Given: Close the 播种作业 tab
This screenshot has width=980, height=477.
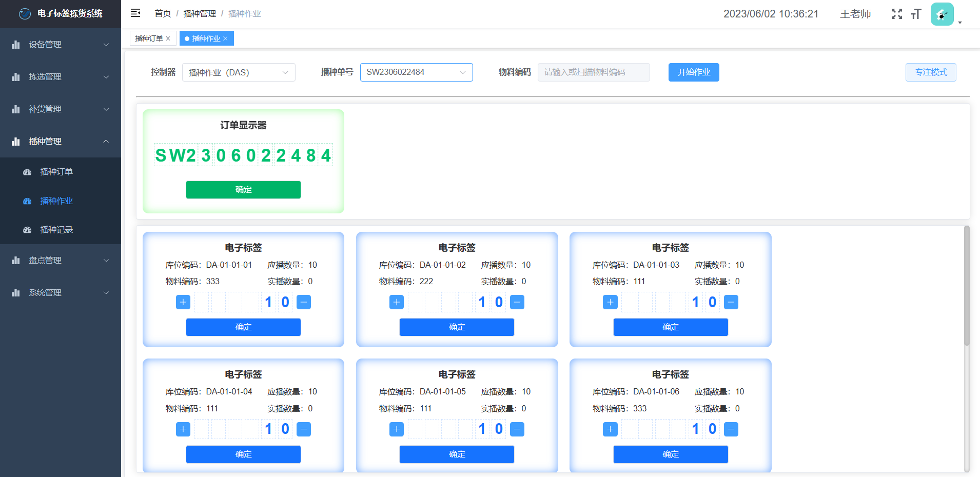Looking at the screenshot, I should [x=225, y=38].
